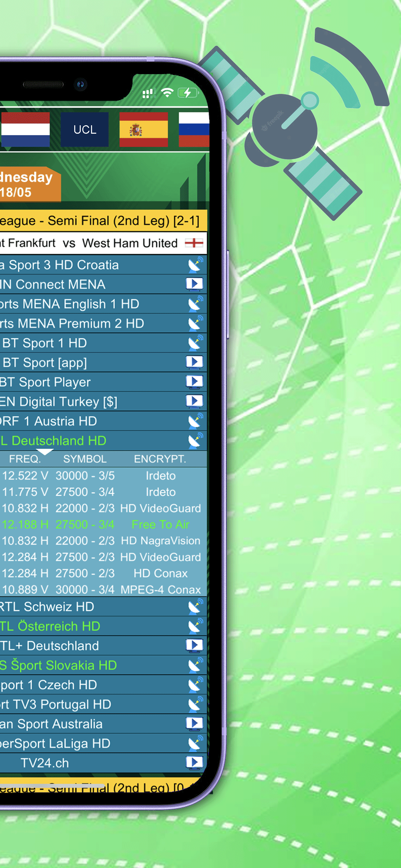Select the 12.188 H Free To Air row
The height and width of the screenshot is (868, 401).
[x=103, y=525]
